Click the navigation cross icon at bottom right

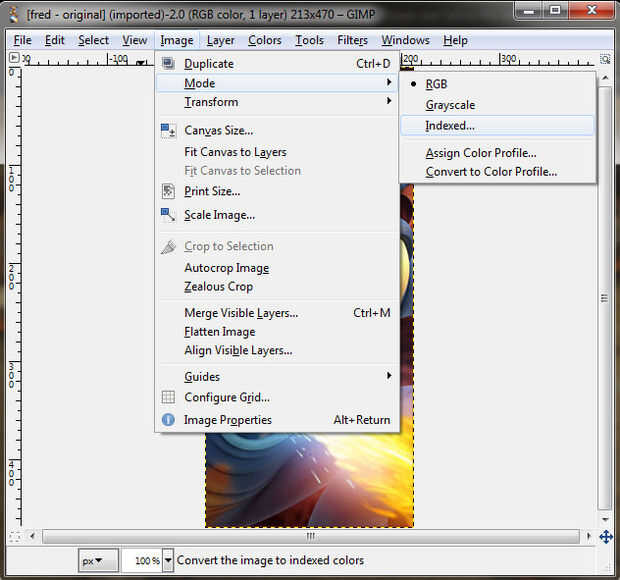click(x=606, y=537)
